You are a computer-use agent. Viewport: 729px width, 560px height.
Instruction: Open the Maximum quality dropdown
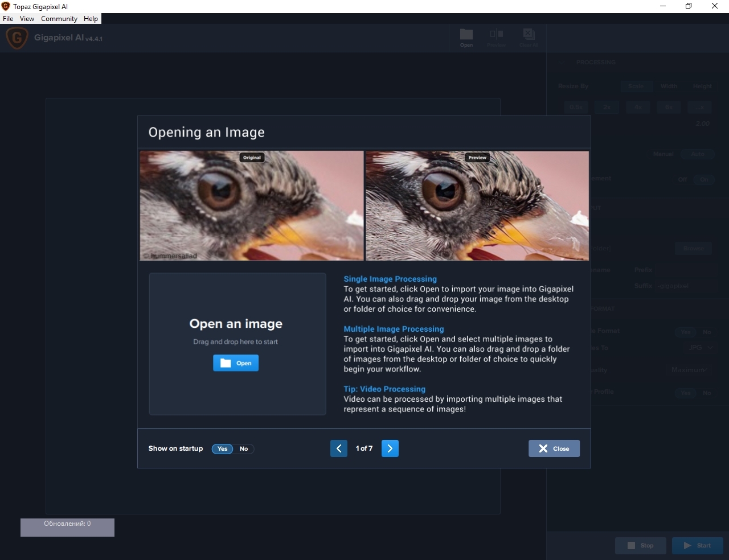(689, 370)
